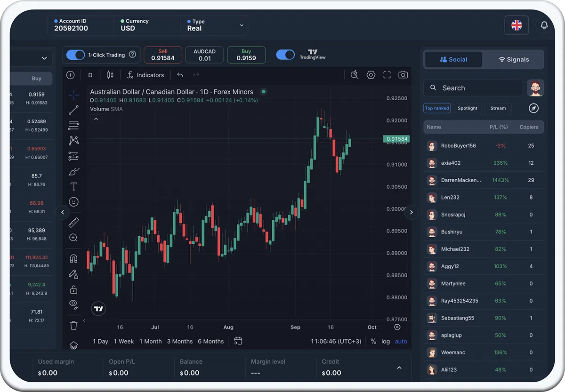
Task: Click the Sell 0.91584 button
Action: pos(163,55)
